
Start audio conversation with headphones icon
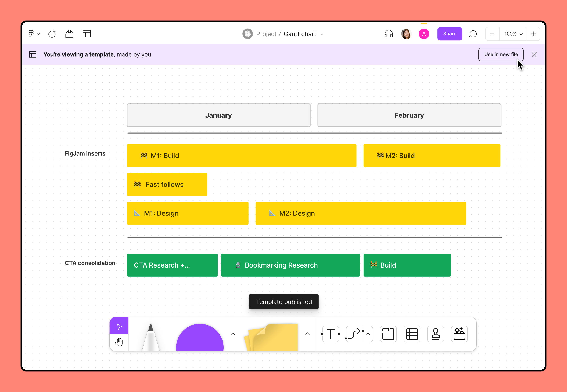[388, 34]
